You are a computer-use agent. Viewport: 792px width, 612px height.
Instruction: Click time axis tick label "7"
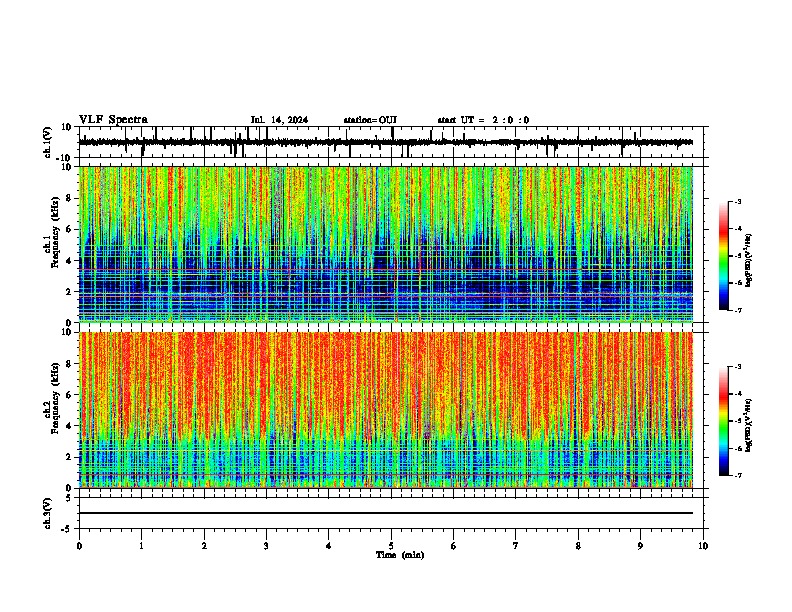point(516,546)
